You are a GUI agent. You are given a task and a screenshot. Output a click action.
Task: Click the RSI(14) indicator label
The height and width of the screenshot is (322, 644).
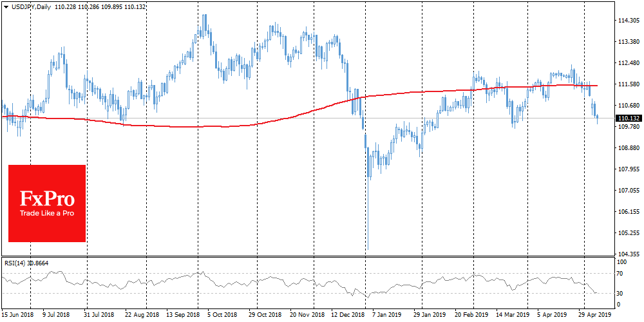tap(24, 263)
